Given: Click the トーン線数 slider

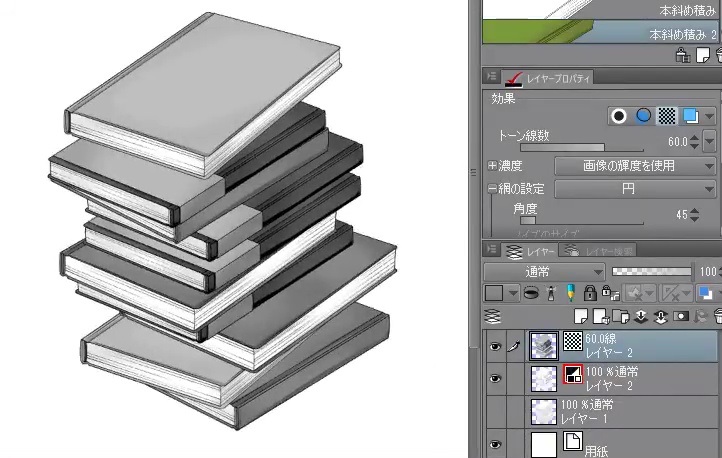Looking at the screenshot, I should (560, 146).
